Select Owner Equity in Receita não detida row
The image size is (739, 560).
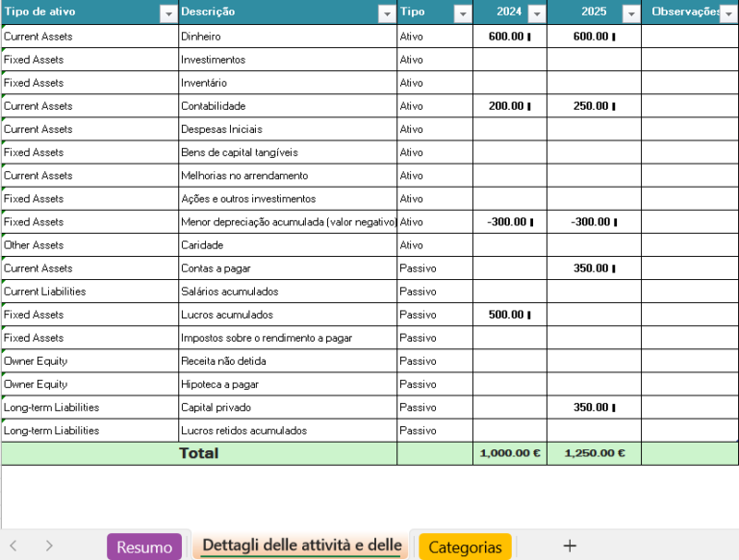(x=90, y=361)
